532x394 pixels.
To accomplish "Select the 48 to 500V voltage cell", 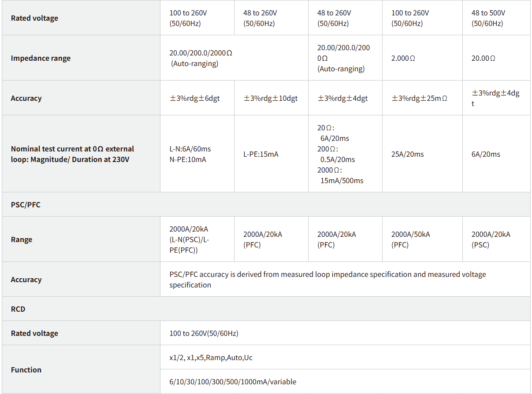I will [488, 18].
